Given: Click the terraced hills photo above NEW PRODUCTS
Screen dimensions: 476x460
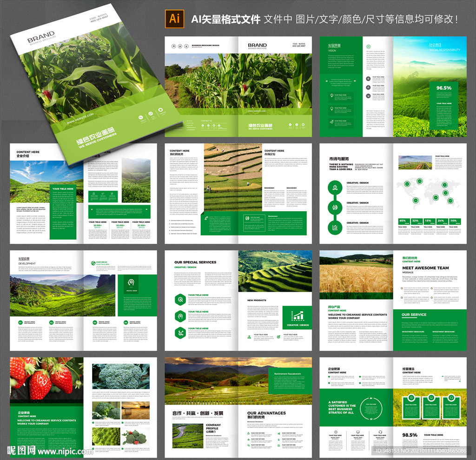Looking at the screenshot, I should (275, 271).
